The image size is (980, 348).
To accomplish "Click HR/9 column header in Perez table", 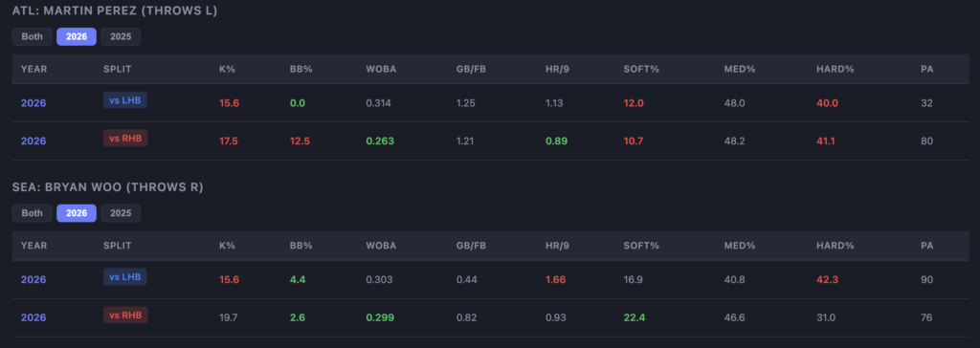I will [558, 69].
